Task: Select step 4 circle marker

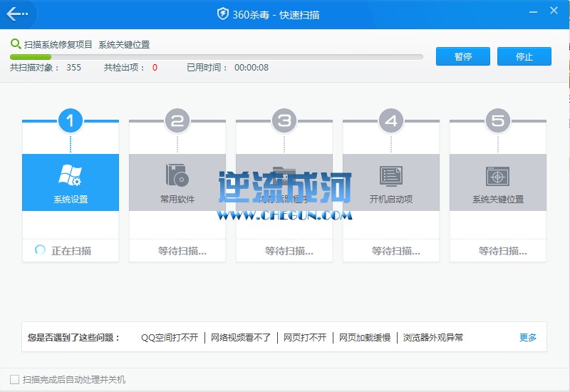Action: pos(391,120)
